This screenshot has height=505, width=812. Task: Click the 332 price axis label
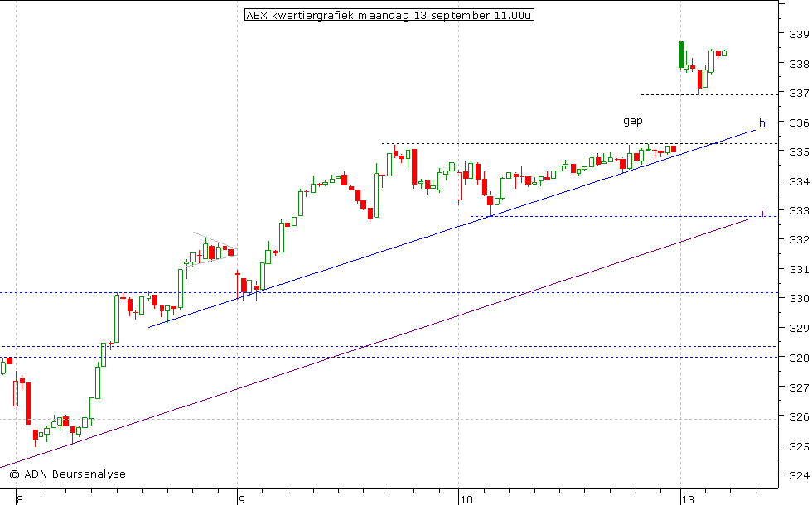pyautogui.click(x=799, y=240)
